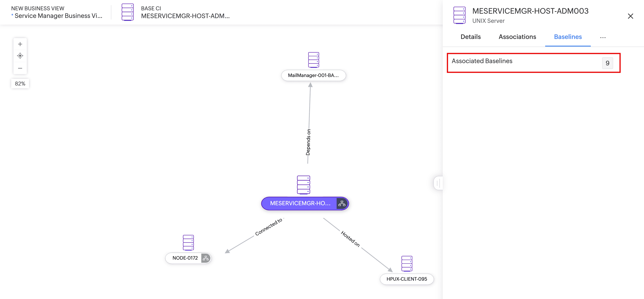Click the 82% zoom level indicator
Screen dimensions: 644x299
coord(20,83)
